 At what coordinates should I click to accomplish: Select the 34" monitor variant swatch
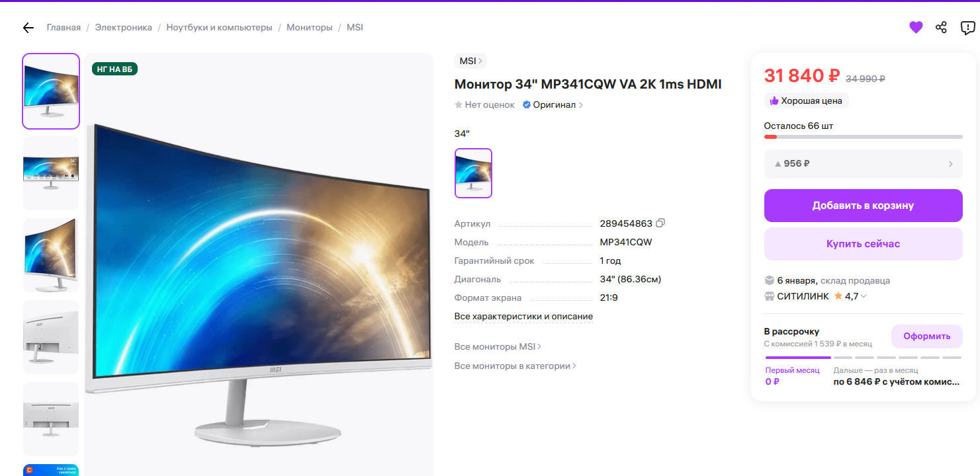click(x=473, y=173)
